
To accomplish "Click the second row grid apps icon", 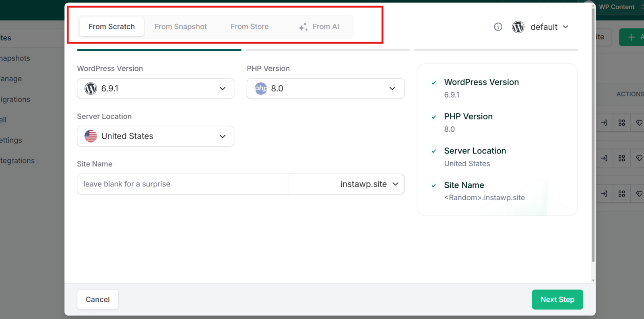I will [622, 158].
